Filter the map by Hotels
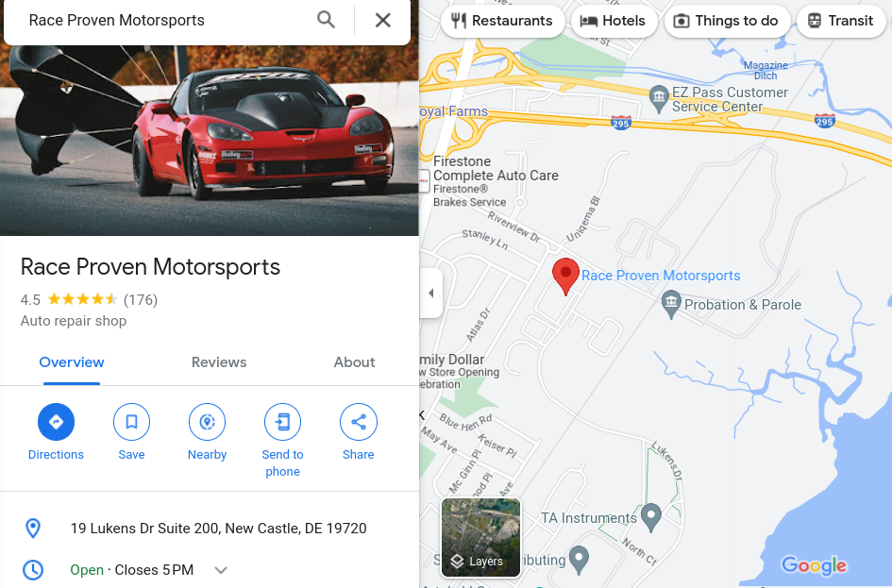Viewport: 892px width, 588px height. tap(614, 21)
